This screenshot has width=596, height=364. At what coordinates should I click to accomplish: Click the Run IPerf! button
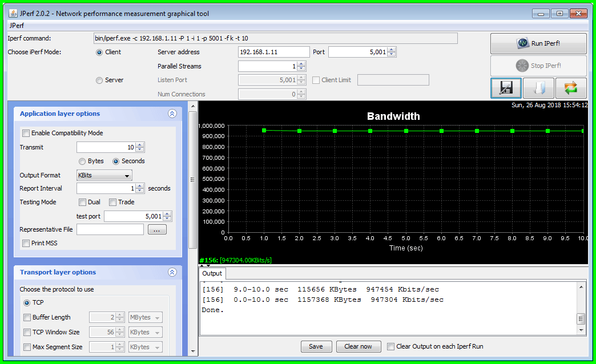pos(538,43)
